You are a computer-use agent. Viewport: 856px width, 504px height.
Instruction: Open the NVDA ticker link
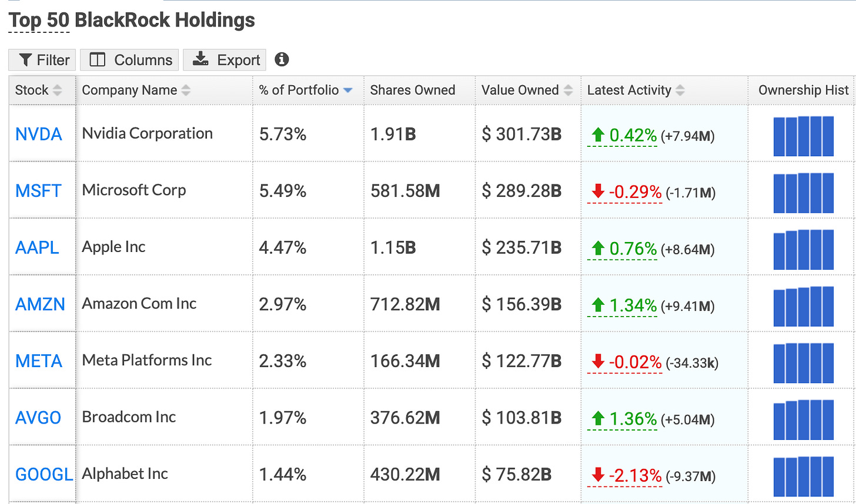[x=38, y=135]
